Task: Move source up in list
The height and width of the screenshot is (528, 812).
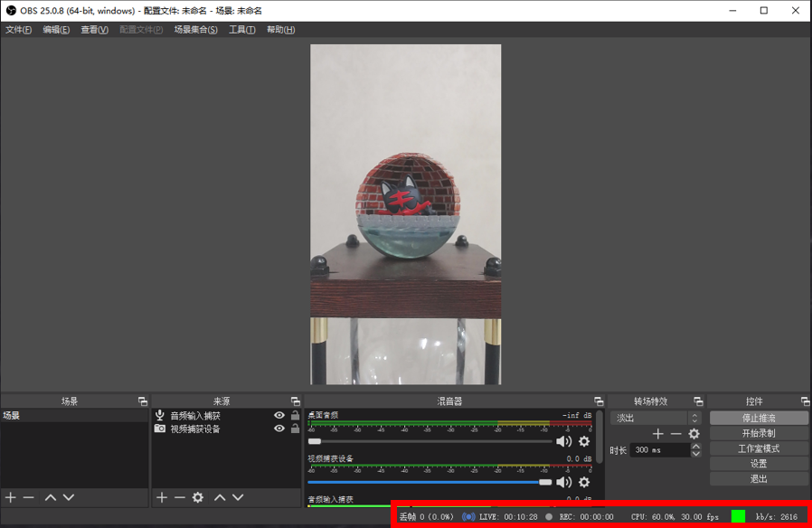Action: tap(220, 497)
